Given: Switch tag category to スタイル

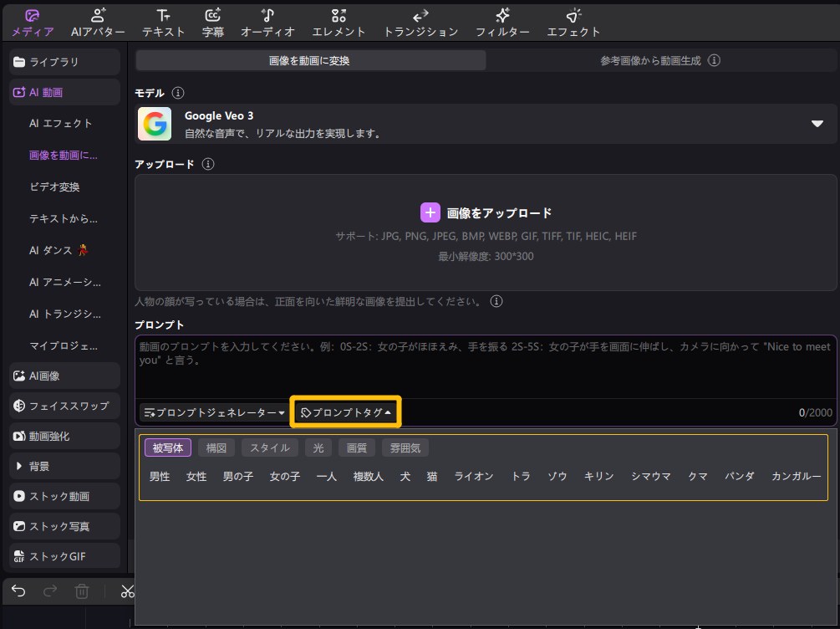Looking at the screenshot, I should click(269, 447).
